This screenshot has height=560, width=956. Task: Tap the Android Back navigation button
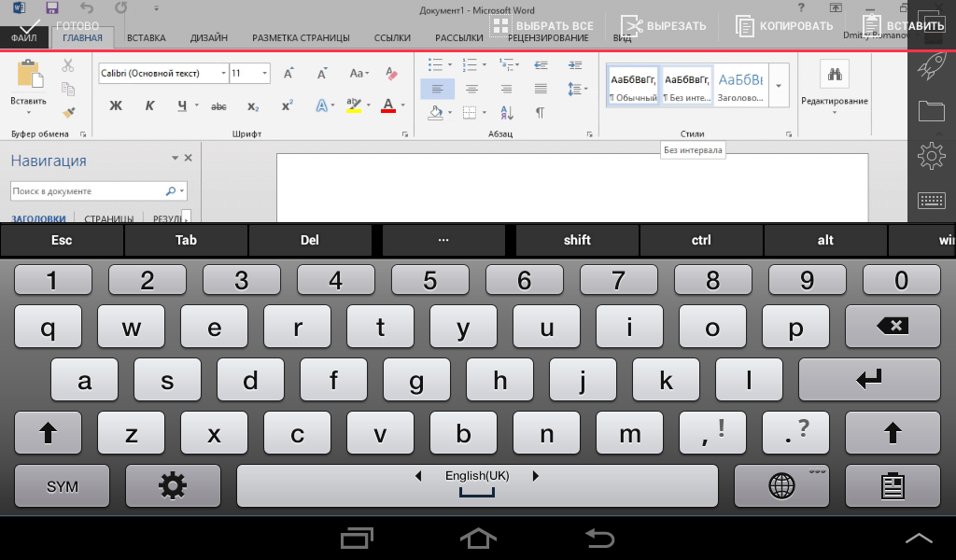tap(599, 538)
